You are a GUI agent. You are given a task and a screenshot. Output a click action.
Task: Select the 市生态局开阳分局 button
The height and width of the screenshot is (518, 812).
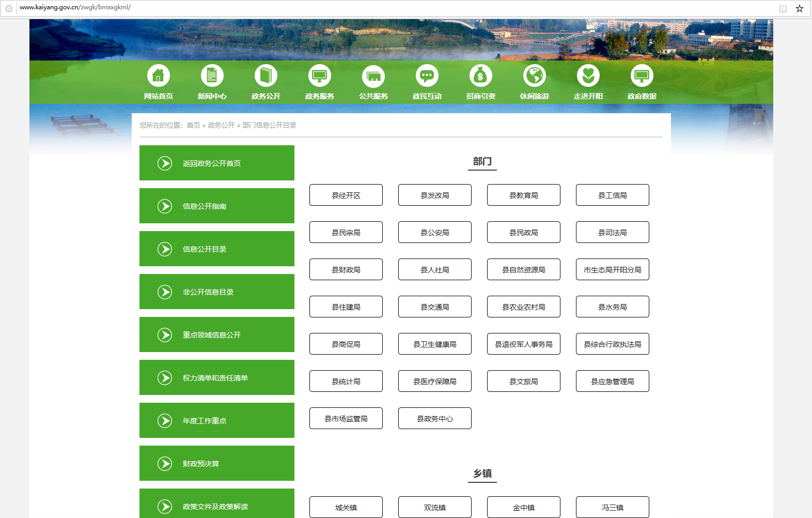tap(612, 270)
